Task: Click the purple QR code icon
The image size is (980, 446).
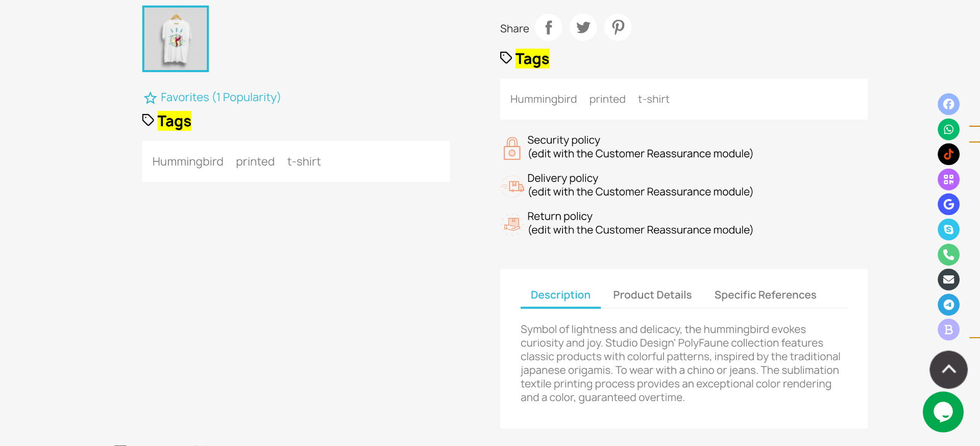Action: point(948,179)
